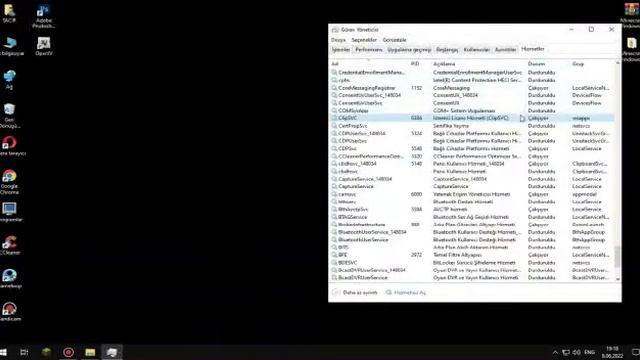Open the Seçenekler menu
The height and width of the screenshot is (360, 640).
[364, 40]
